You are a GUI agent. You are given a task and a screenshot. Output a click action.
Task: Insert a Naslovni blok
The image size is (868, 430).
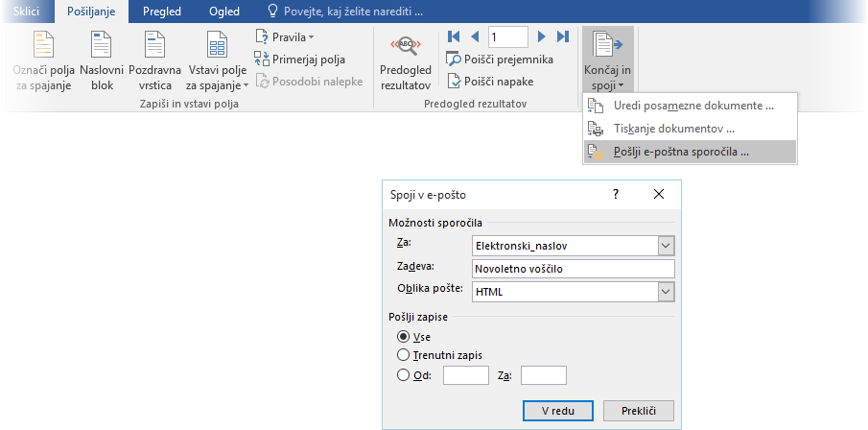coord(102,61)
